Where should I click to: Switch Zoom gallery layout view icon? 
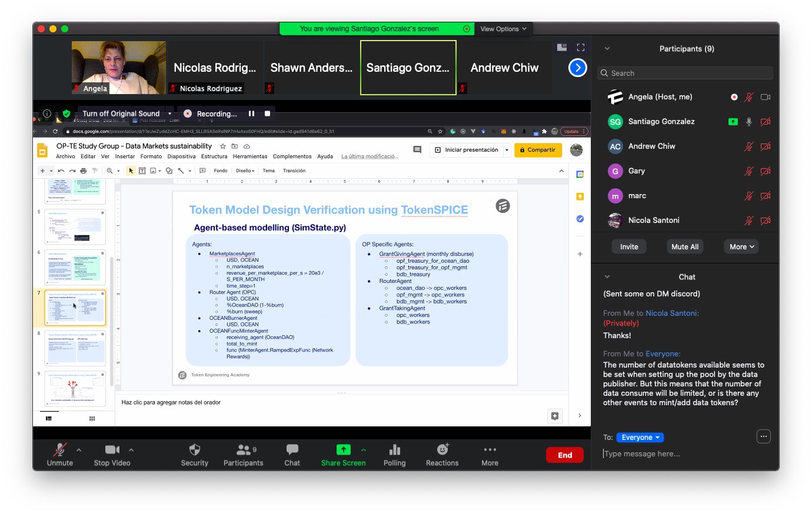[562, 47]
